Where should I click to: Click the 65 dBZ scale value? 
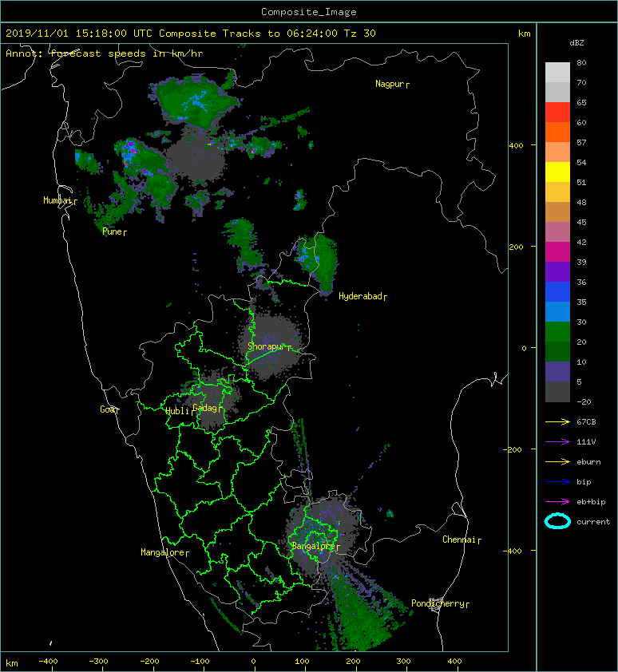click(x=581, y=102)
